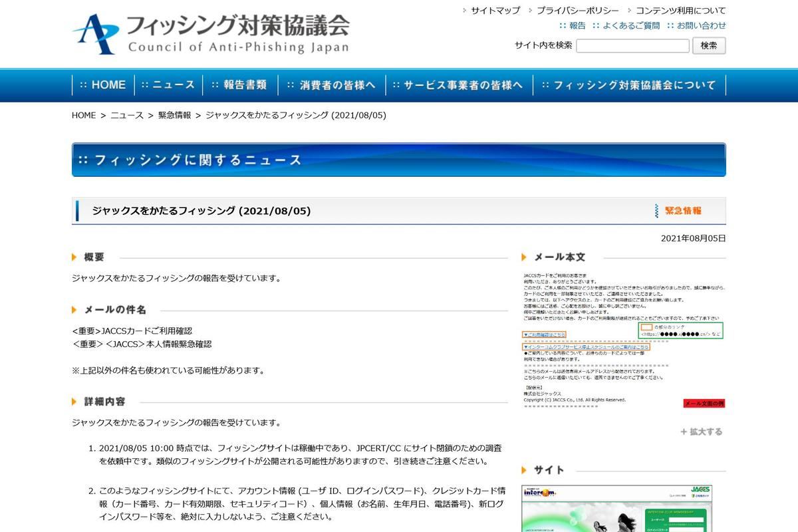The height and width of the screenshot is (532, 798).
Task: Click the 緊急情報 category badge
Action: [678, 211]
